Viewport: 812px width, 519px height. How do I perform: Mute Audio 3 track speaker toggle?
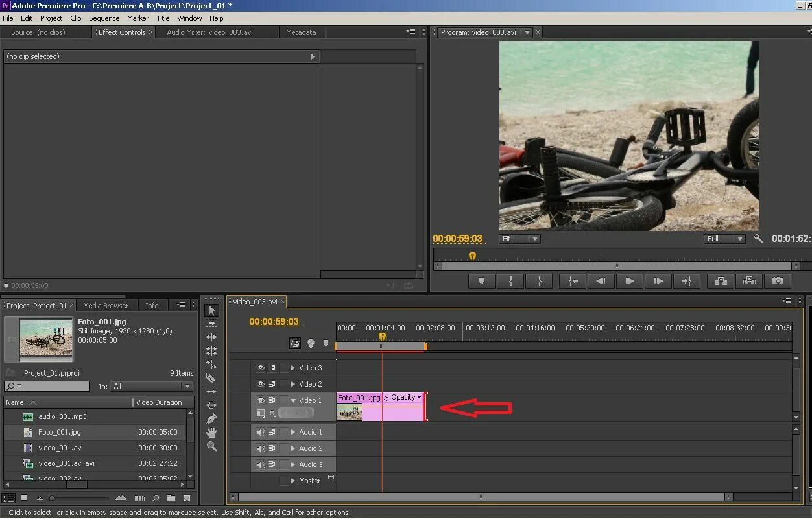[x=261, y=465]
